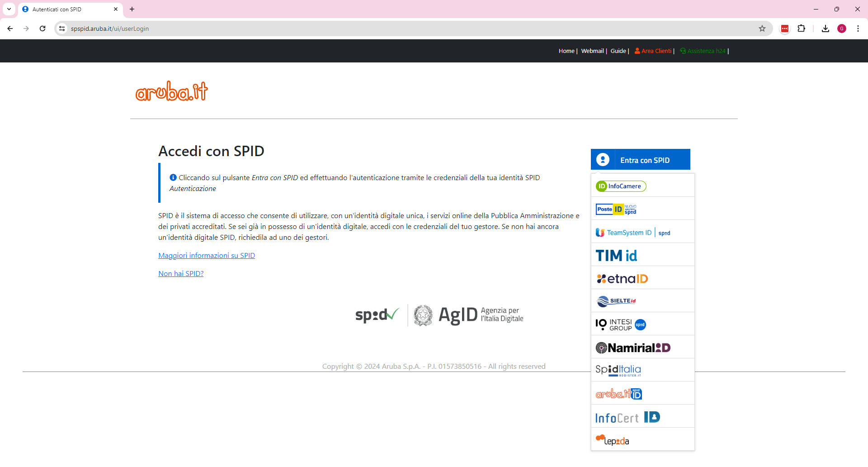Screen dimensions: 868x467
Task: Open the browser downloads icon
Action: pos(826,29)
